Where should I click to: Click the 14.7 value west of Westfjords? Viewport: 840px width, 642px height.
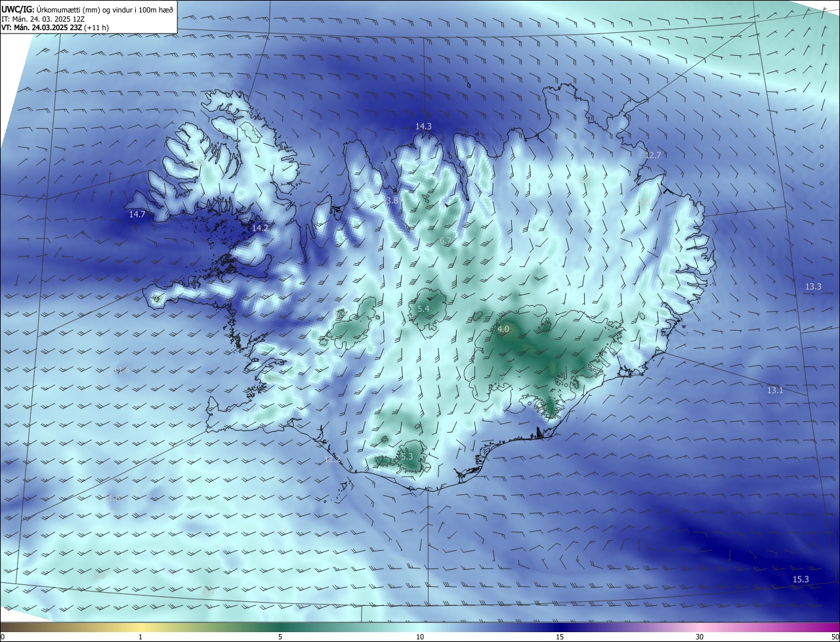click(x=137, y=215)
